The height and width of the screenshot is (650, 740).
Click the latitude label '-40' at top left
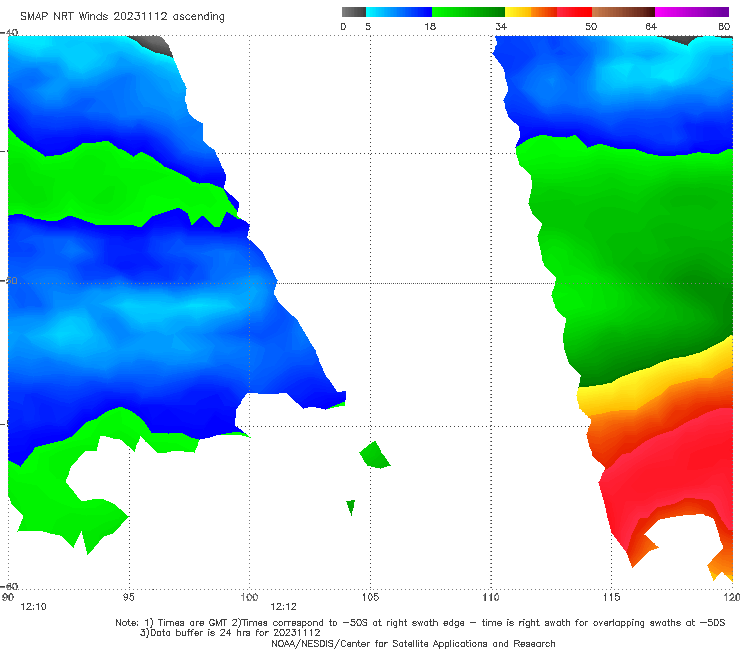click(x=10, y=32)
